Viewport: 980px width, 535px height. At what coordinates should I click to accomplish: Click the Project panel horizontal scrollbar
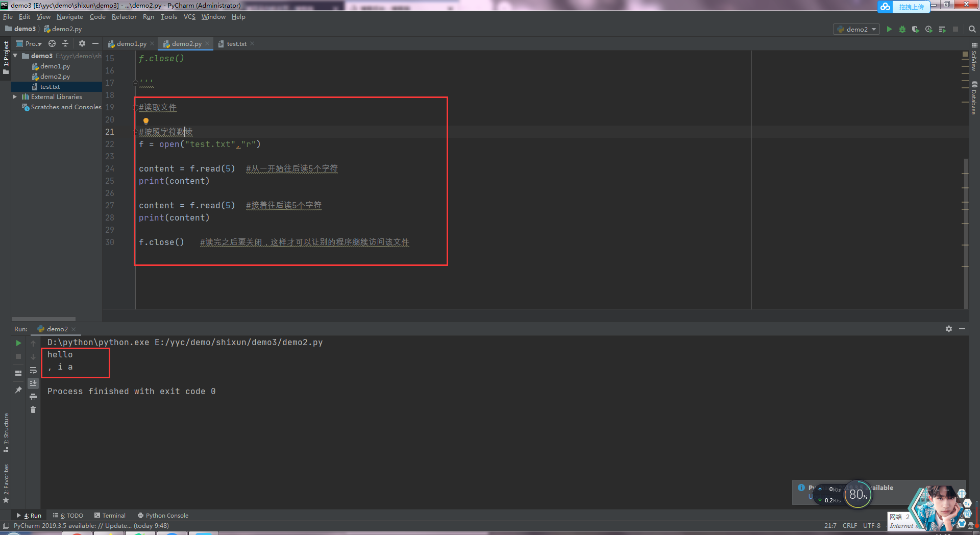click(43, 319)
